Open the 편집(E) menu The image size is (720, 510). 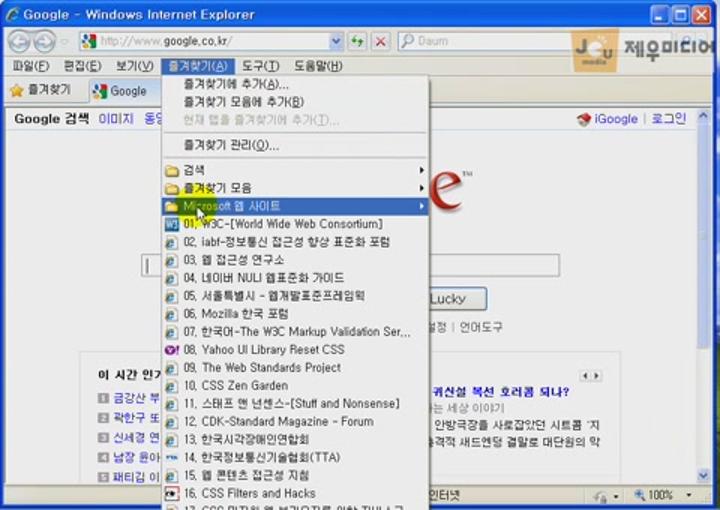coord(82,67)
